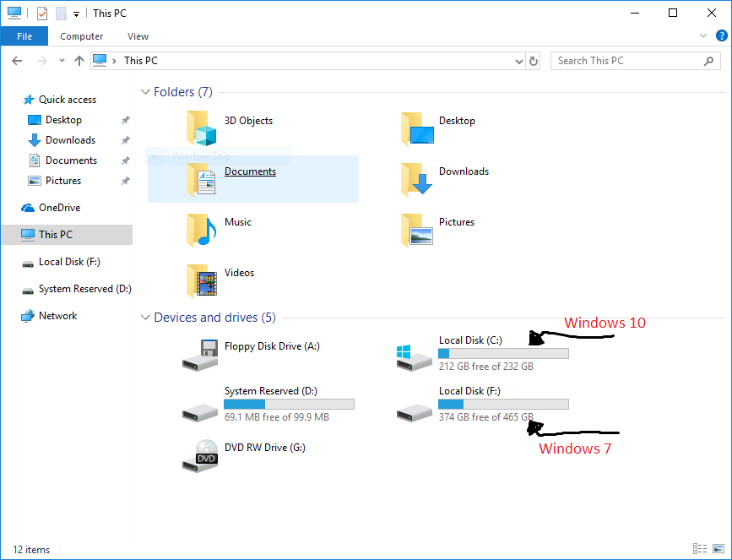Click the New folder icon in title bar
This screenshot has width=732, height=560.
tap(61, 13)
